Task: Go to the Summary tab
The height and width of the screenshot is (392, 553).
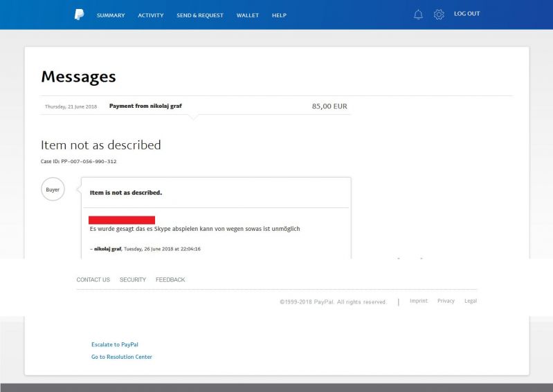Action: tap(111, 15)
